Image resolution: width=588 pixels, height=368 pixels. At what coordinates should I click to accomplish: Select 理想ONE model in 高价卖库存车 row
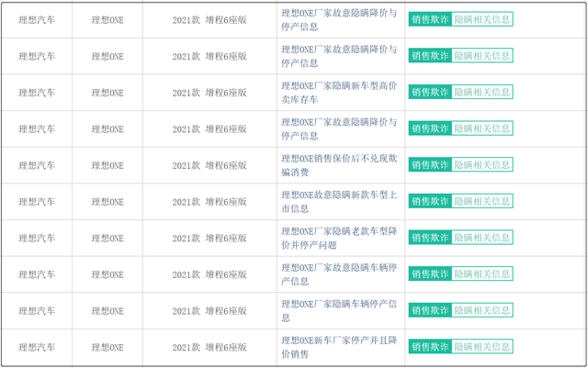click(x=107, y=93)
